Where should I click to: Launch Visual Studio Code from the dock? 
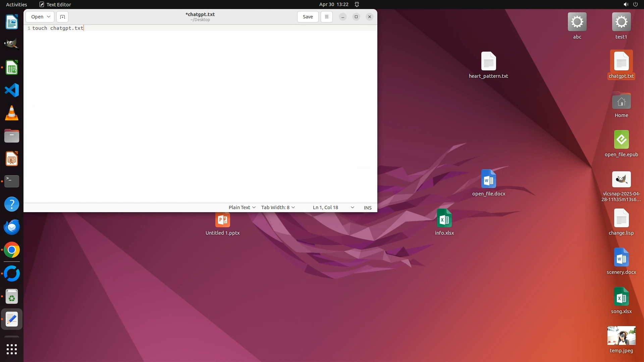[x=12, y=90]
